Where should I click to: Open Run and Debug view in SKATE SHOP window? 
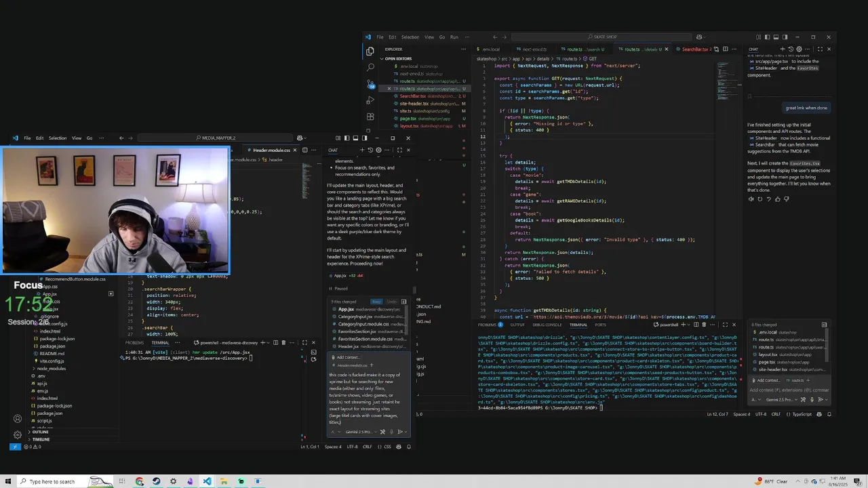370,100
